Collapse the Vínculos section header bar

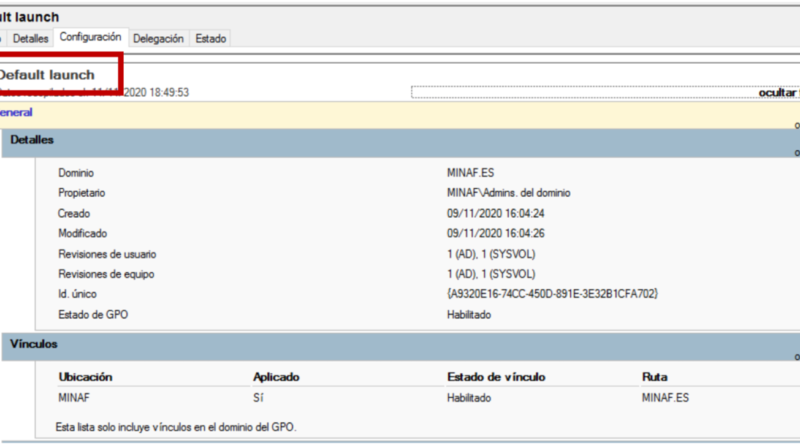[400, 347]
